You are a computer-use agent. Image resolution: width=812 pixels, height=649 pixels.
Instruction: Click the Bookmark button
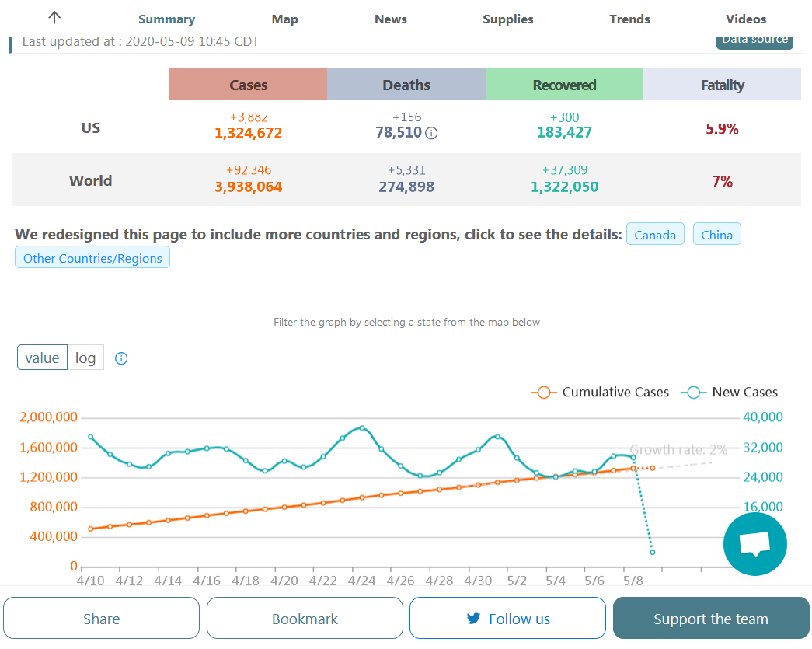click(305, 618)
